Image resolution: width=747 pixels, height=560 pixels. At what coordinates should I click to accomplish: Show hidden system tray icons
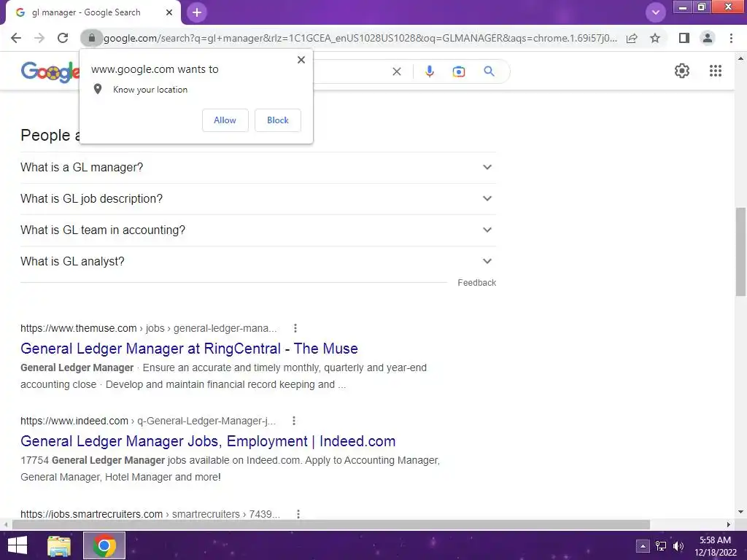click(x=643, y=546)
